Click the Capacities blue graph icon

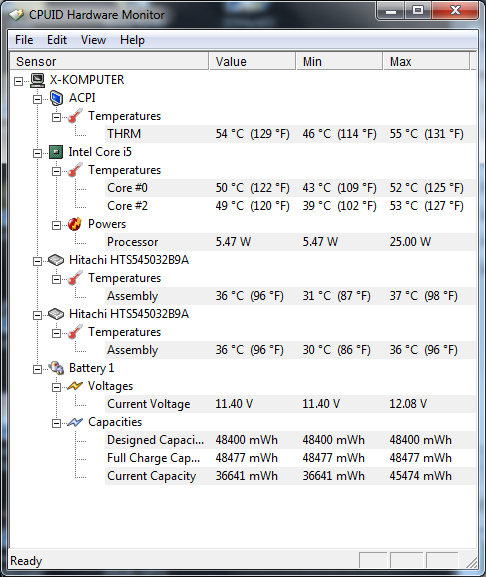point(75,422)
